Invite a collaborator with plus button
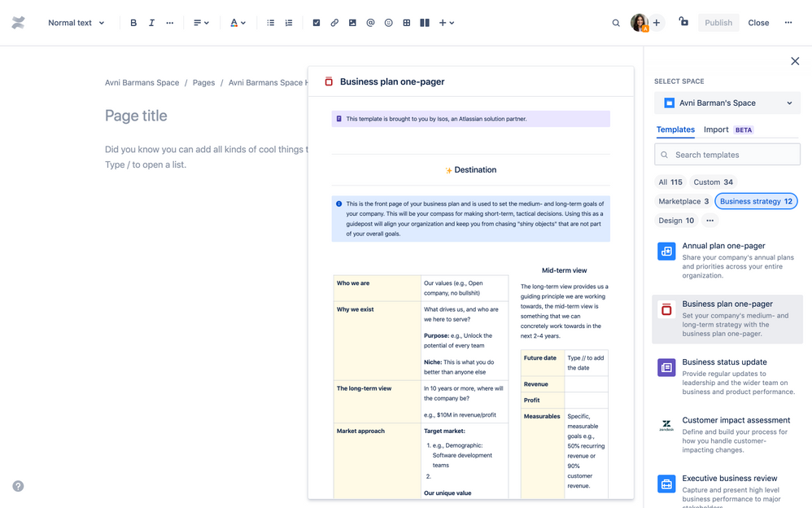Viewport: 812px width, 508px height. point(657,23)
